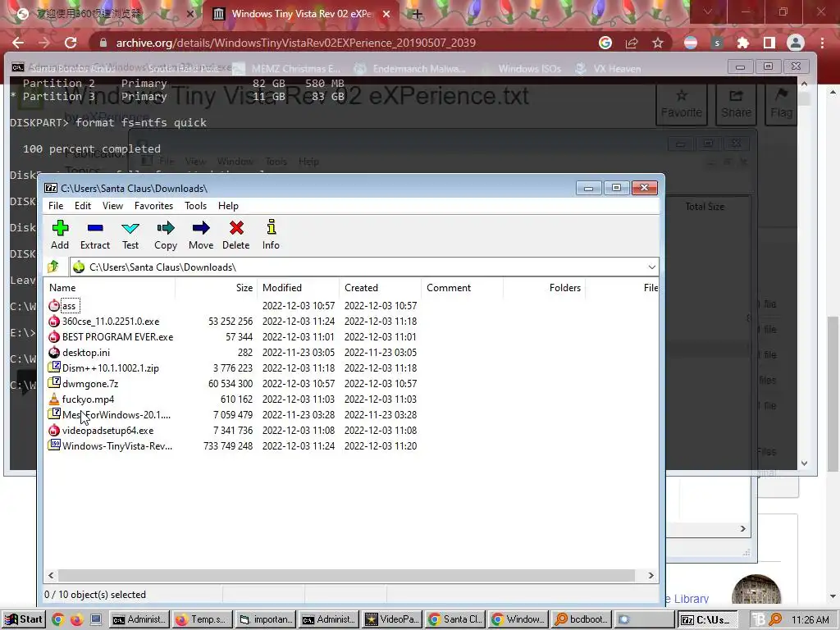Image resolution: width=840 pixels, height=630 pixels.
Task: Sort file list by Modified column
Action: click(x=299, y=288)
